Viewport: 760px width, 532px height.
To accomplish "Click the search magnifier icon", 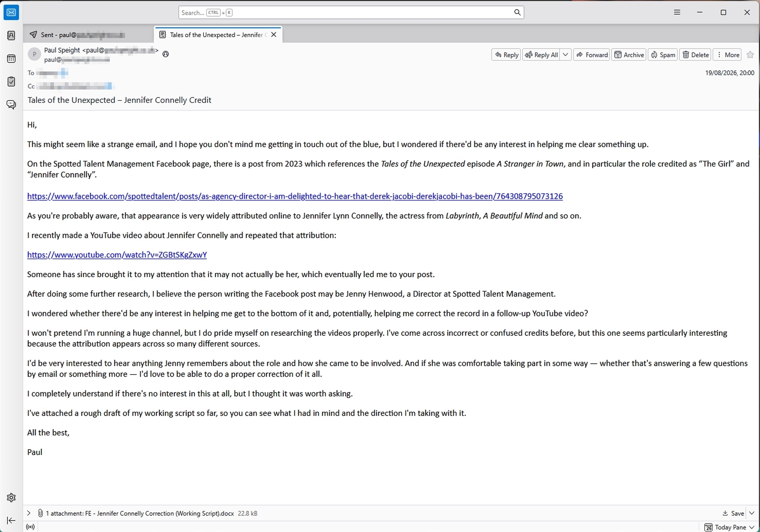I will coord(517,13).
